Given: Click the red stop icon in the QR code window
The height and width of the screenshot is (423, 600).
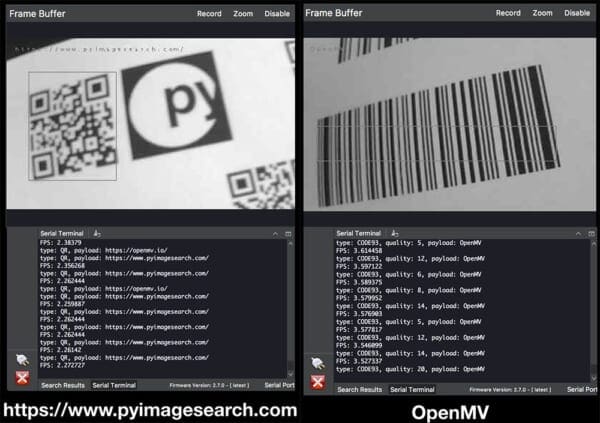Looking at the screenshot, I should [x=22, y=377].
